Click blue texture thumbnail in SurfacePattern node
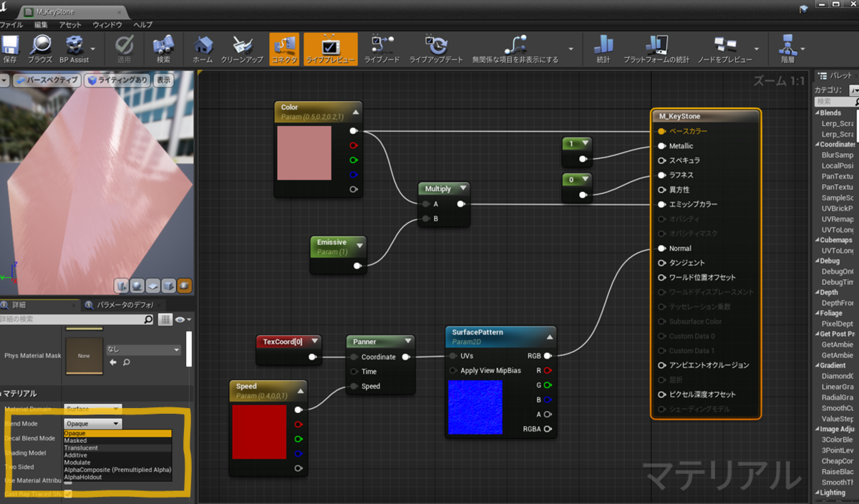Image resolution: width=859 pixels, height=504 pixels. pyautogui.click(x=475, y=408)
